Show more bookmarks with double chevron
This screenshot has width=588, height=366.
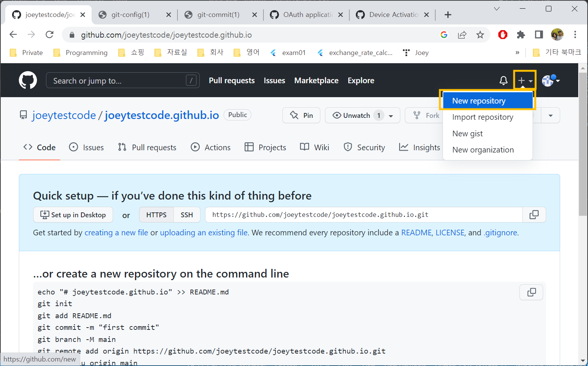[x=518, y=53]
